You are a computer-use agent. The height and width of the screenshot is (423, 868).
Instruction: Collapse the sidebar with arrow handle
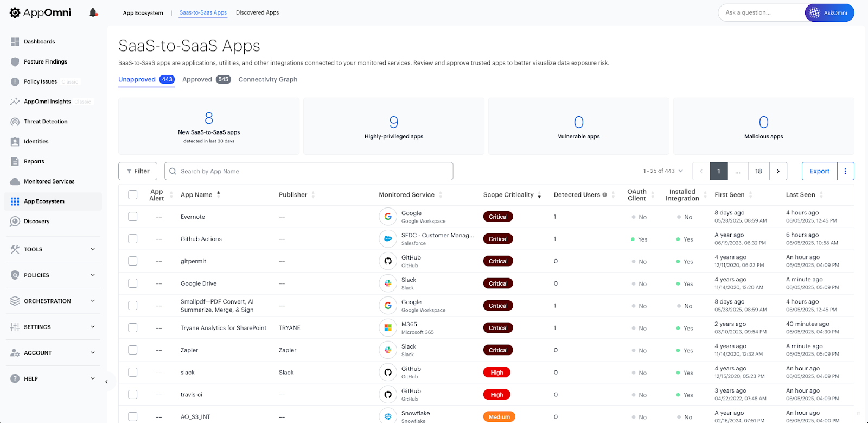[x=106, y=382]
